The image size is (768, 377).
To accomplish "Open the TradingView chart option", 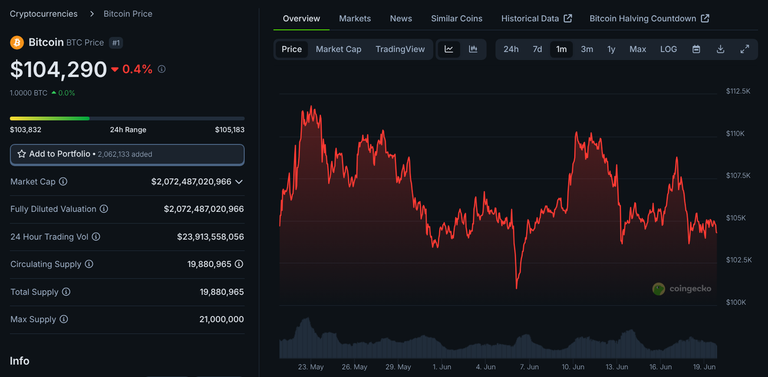I will point(400,49).
